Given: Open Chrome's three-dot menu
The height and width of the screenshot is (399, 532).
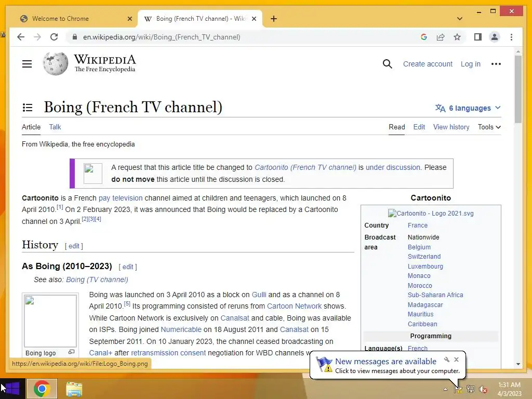Looking at the screenshot, I should pos(511,37).
